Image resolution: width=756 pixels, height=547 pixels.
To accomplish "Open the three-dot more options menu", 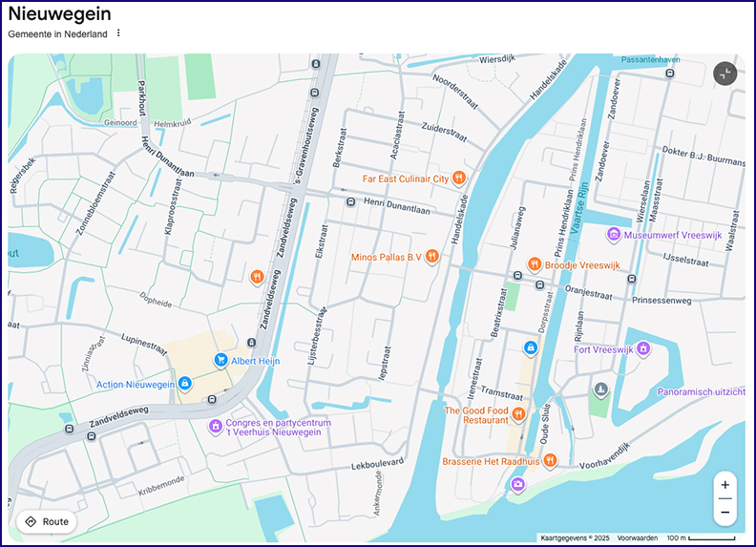I will click(x=118, y=33).
